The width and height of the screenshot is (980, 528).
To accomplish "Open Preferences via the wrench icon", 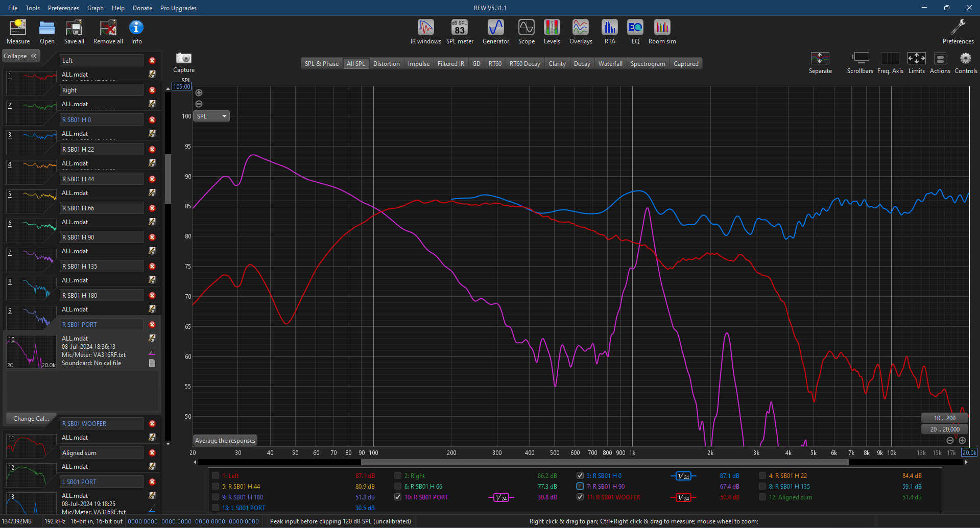I will coord(958,32).
